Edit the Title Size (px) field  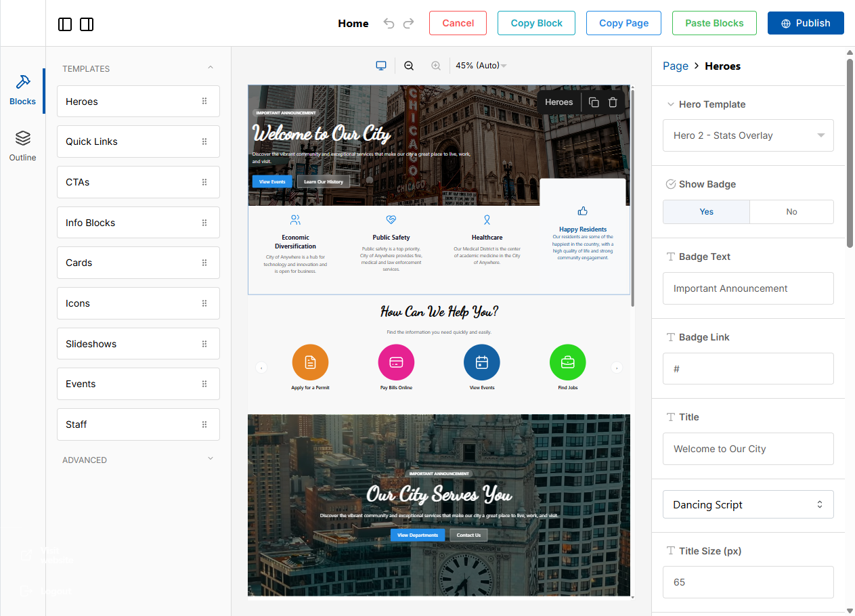pyautogui.click(x=748, y=582)
